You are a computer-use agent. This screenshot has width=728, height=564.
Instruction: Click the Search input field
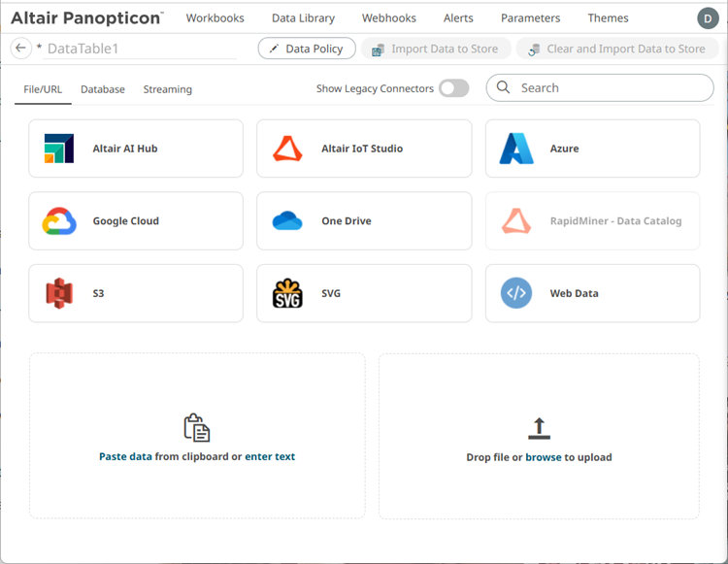coord(600,87)
